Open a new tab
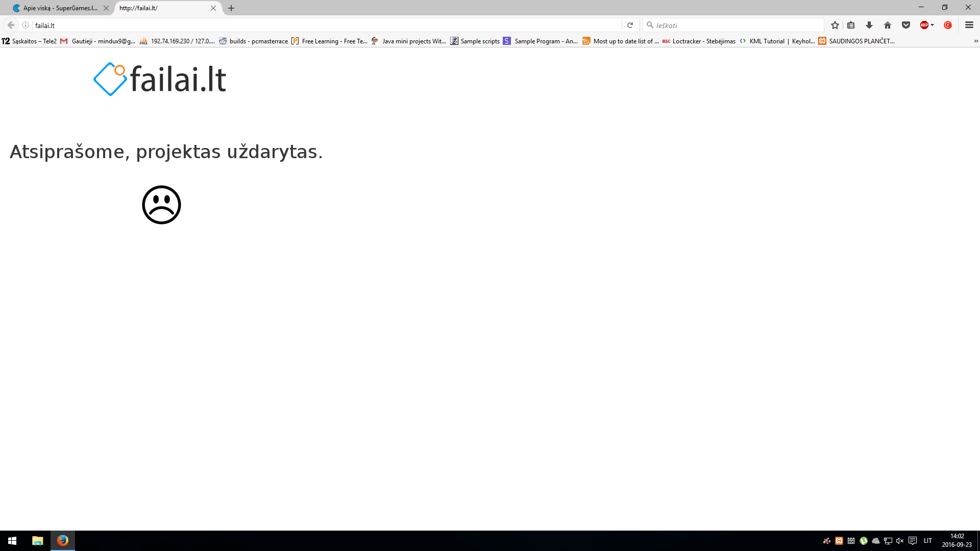The height and width of the screenshot is (551, 980). [231, 8]
